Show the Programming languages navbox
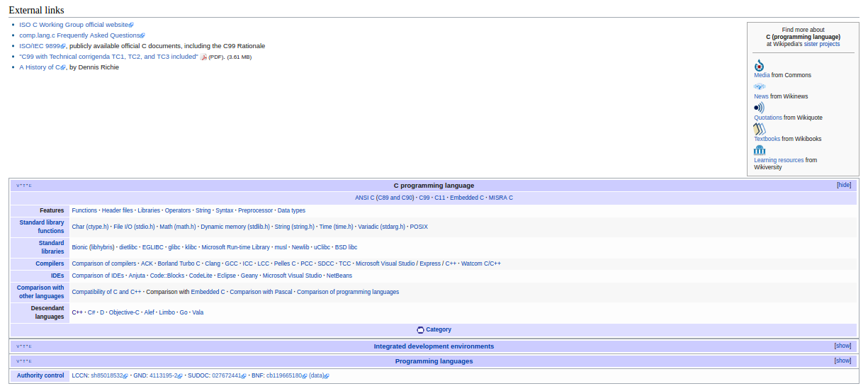 coord(842,361)
